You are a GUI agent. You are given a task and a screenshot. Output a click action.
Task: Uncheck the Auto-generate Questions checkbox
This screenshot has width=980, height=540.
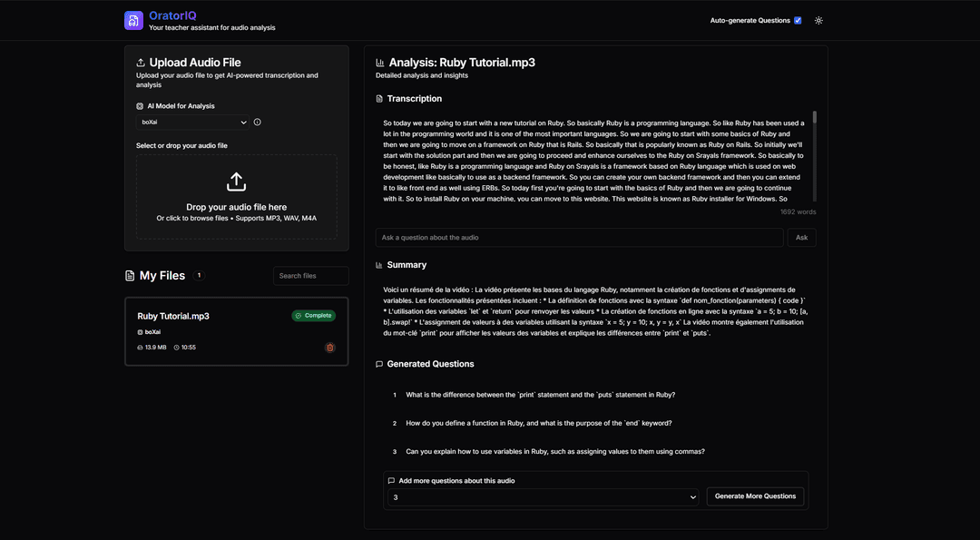pos(798,20)
